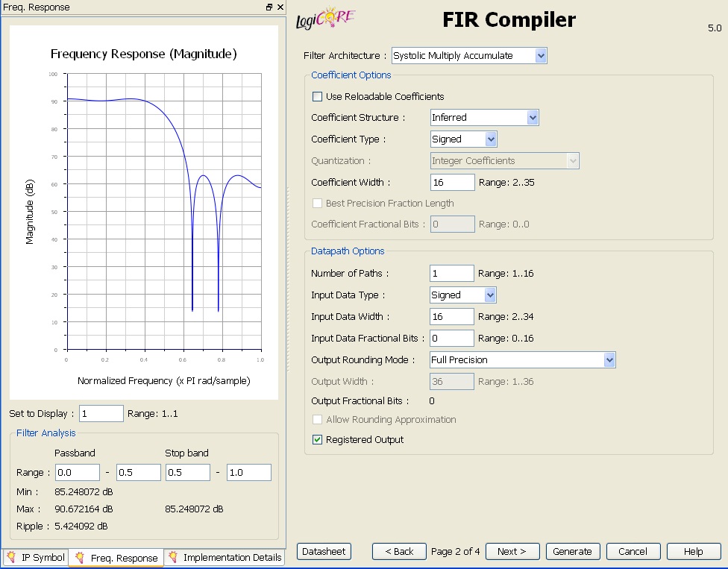Click the Coefficient Fractional Bits field
The image size is (728, 569).
(453, 224)
